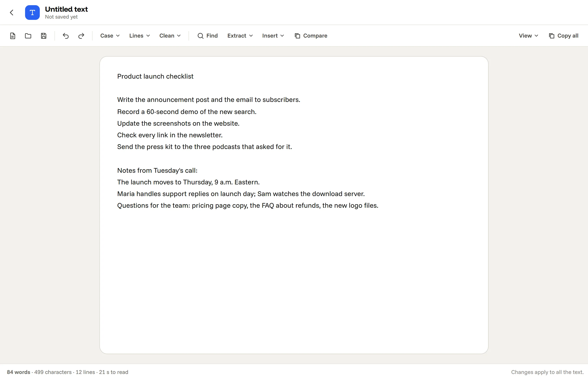
Task: Click the Copy all label
Action: (x=568, y=36)
